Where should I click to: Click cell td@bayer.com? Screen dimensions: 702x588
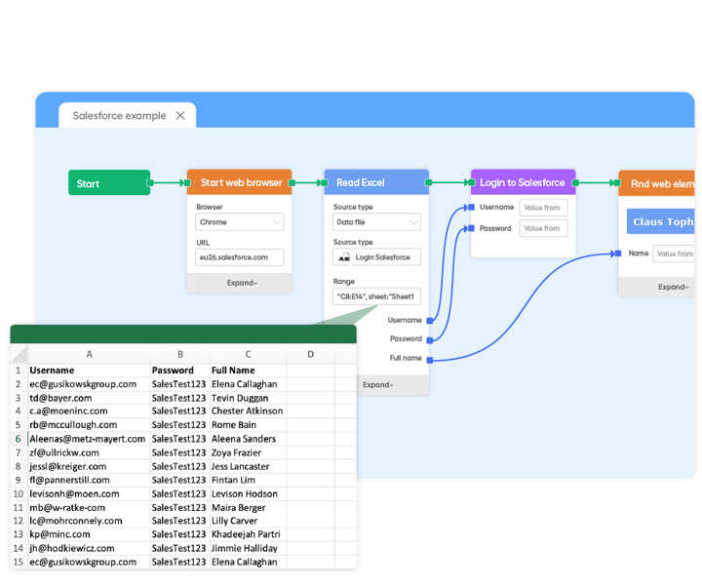(89, 398)
